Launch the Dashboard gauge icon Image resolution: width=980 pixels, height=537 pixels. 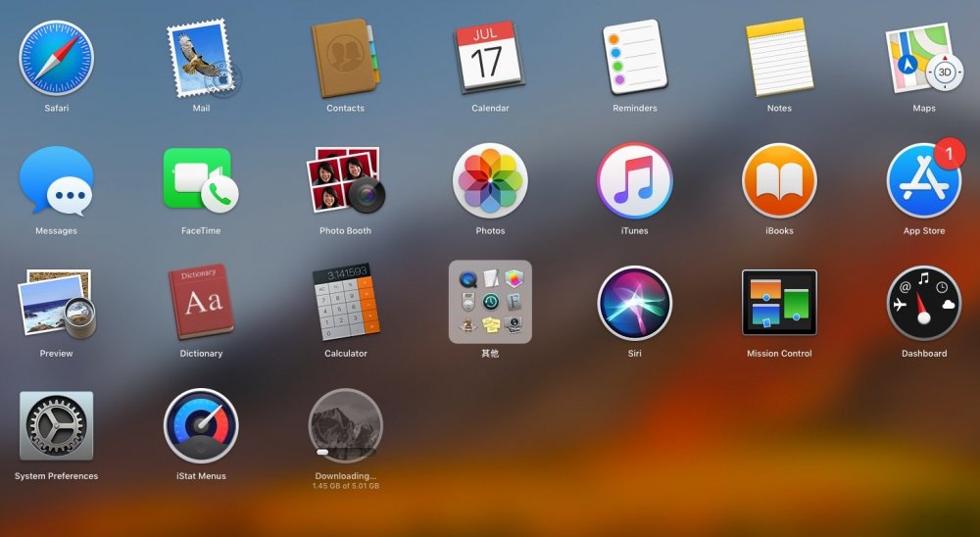(x=924, y=303)
